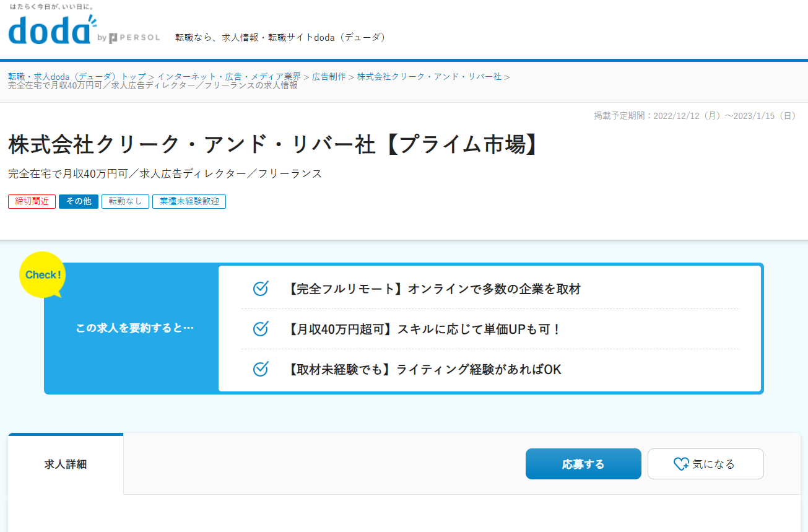
Task: Click the header tagline 転職なら、求人情報・転職サイトdoda
Action: click(282, 37)
